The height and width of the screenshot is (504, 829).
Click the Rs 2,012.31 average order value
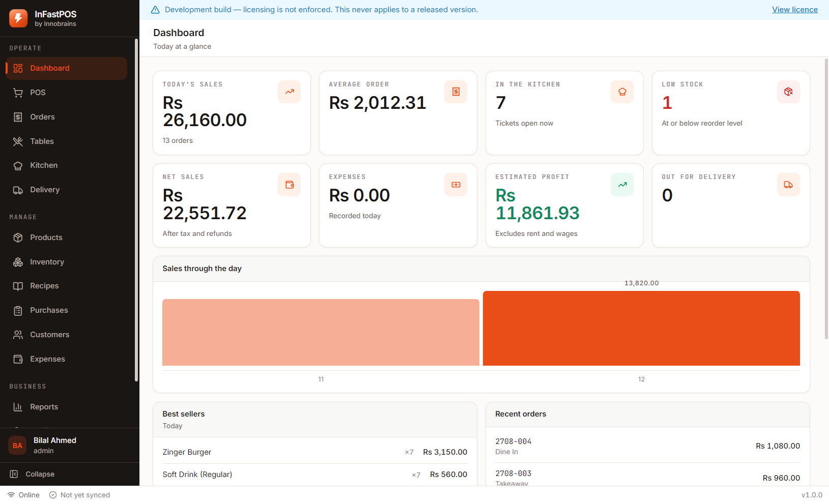point(377,103)
